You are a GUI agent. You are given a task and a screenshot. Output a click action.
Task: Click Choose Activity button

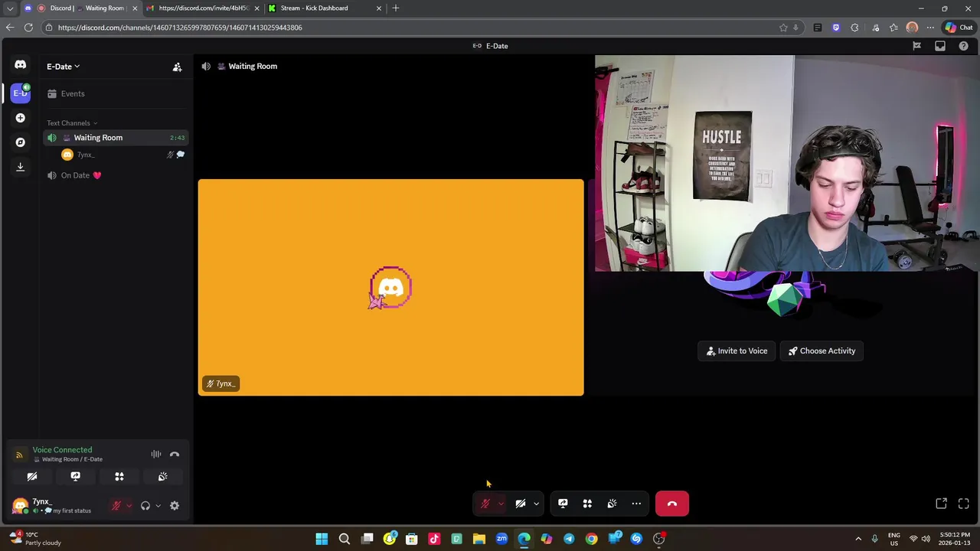coord(822,351)
